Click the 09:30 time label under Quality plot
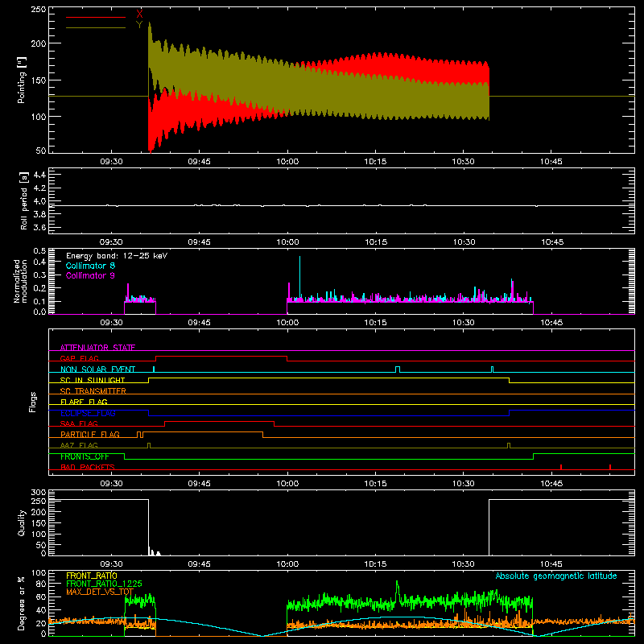 pyautogui.click(x=111, y=564)
